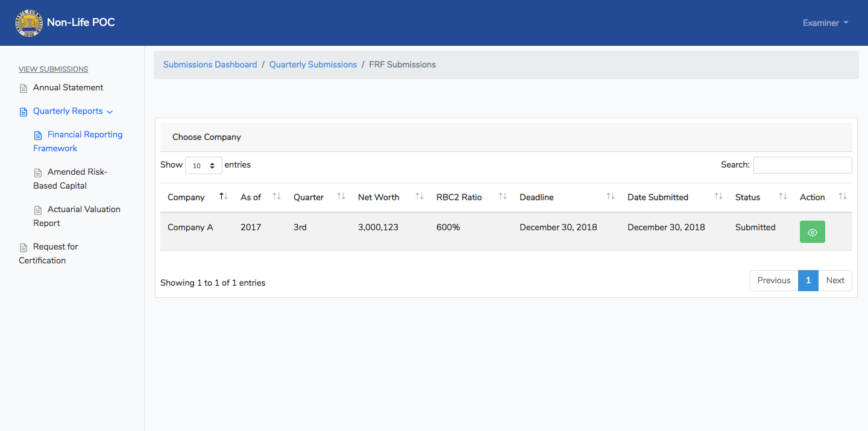Click FRF Submissions breadcrumb text
The height and width of the screenshot is (431, 868).
(x=403, y=64)
